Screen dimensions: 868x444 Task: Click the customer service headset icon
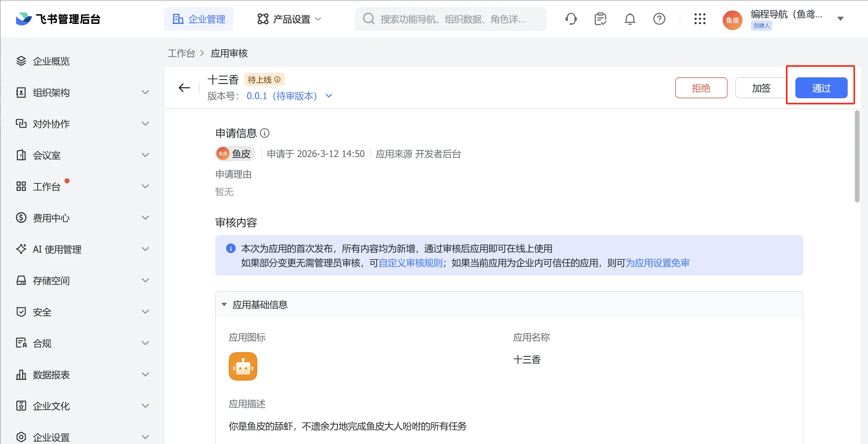click(x=571, y=19)
